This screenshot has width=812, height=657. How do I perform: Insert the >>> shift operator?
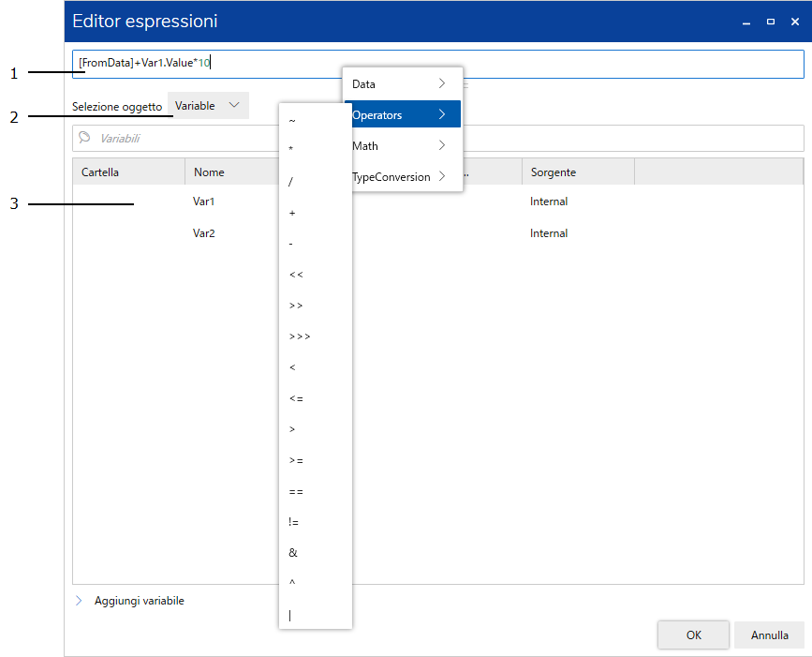(300, 336)
